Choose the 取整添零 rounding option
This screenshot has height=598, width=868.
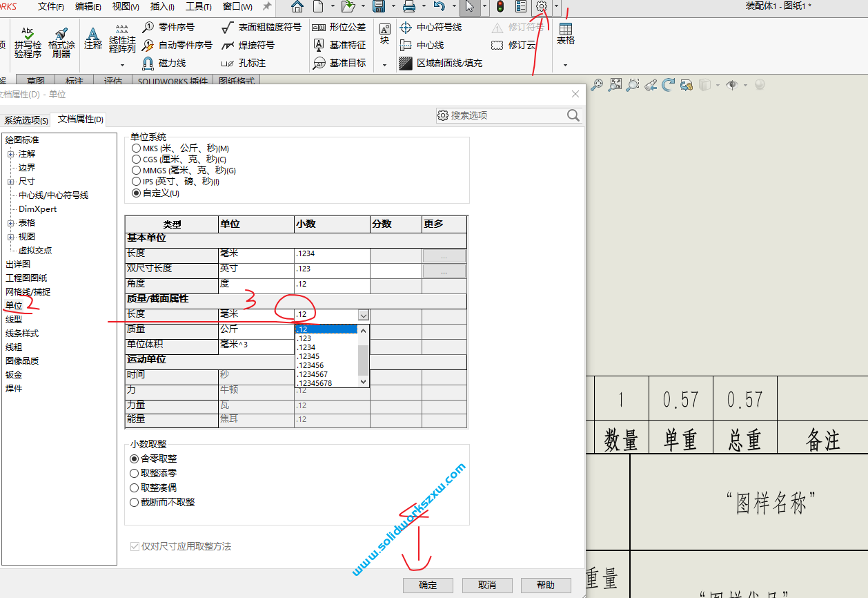point(135,474)
